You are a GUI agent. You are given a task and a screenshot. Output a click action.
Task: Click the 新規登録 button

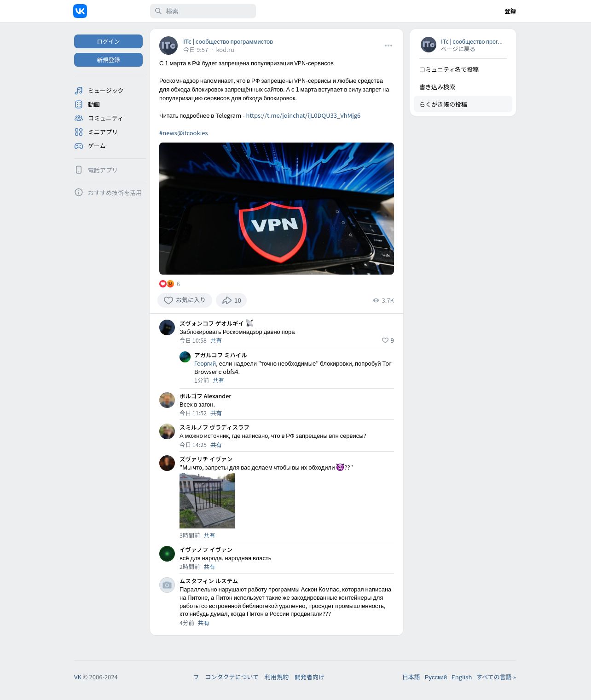coord(108,60)
